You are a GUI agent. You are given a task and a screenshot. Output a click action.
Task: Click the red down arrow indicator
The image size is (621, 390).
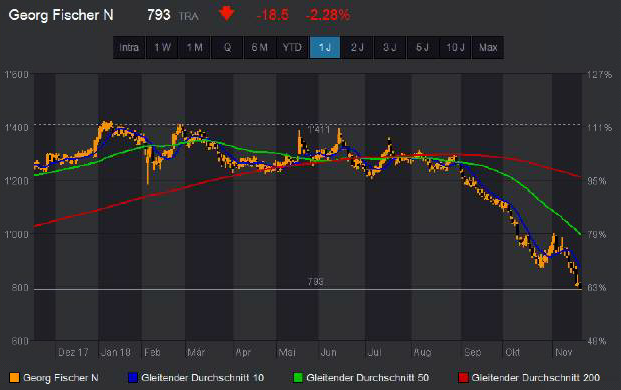227,14
